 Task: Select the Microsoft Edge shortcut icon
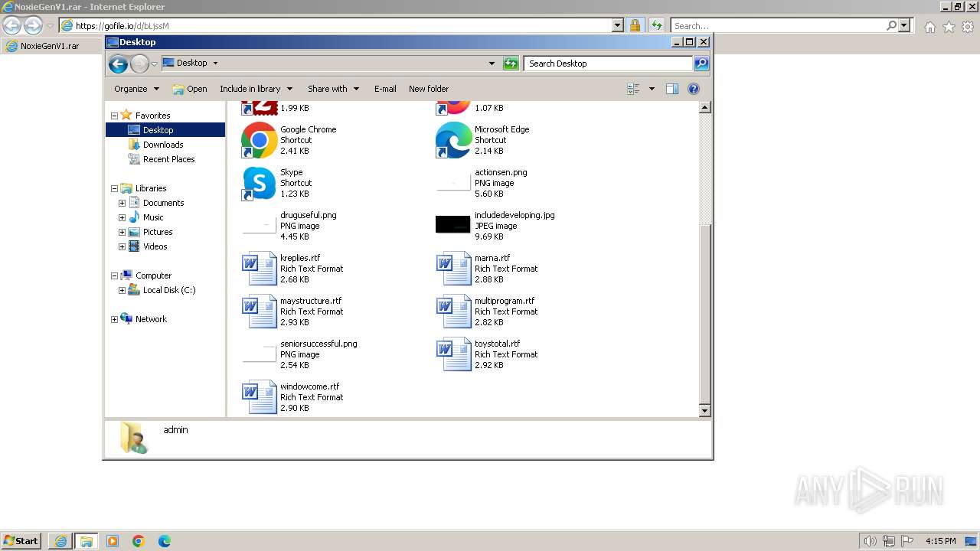(453, 140)
